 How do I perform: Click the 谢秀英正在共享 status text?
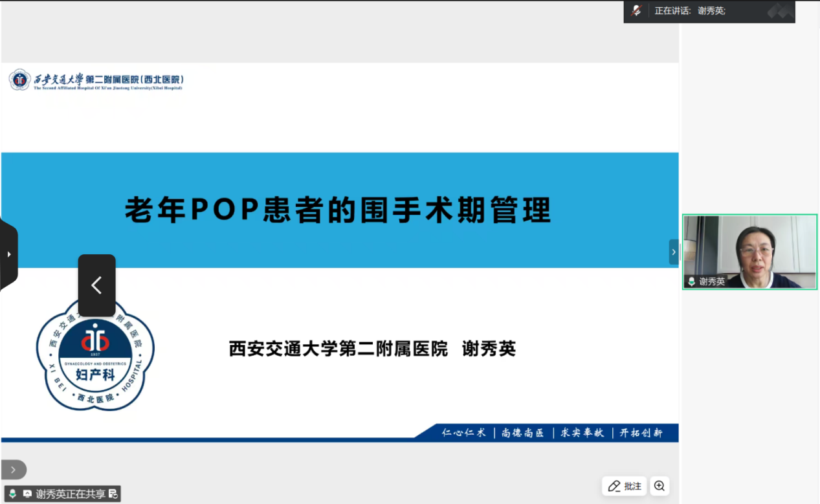click(x=70, y=494)
